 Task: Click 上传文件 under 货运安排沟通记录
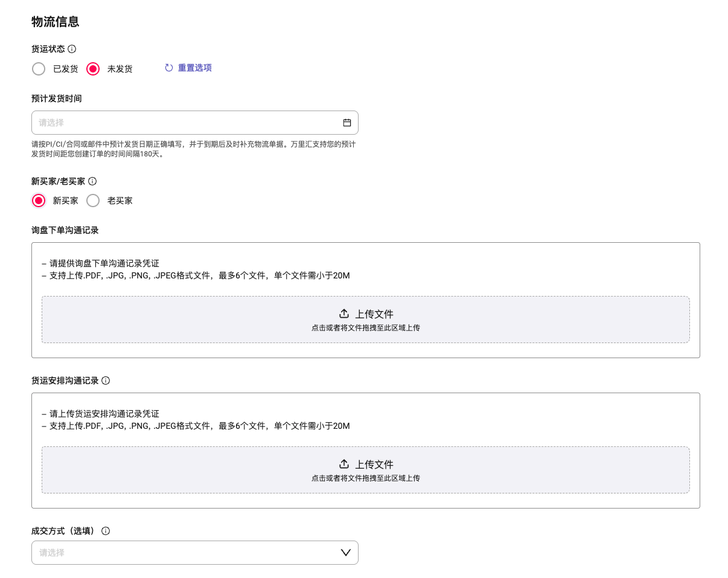point(374,464)
